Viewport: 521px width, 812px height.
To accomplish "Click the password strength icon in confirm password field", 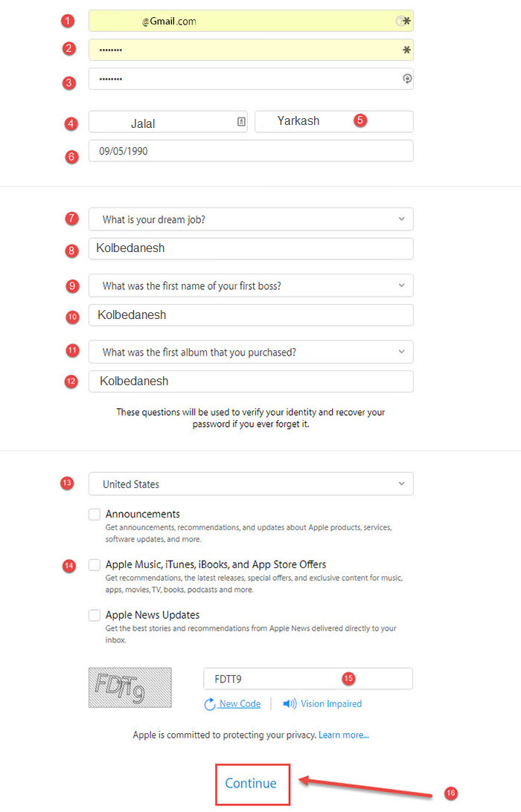I will [406, 78].
